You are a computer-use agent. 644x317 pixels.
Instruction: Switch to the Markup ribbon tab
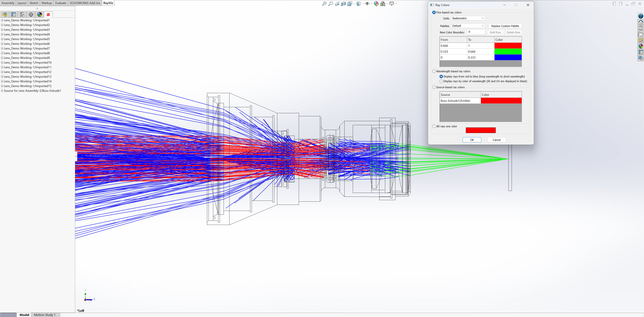click(x=46, y=3)
